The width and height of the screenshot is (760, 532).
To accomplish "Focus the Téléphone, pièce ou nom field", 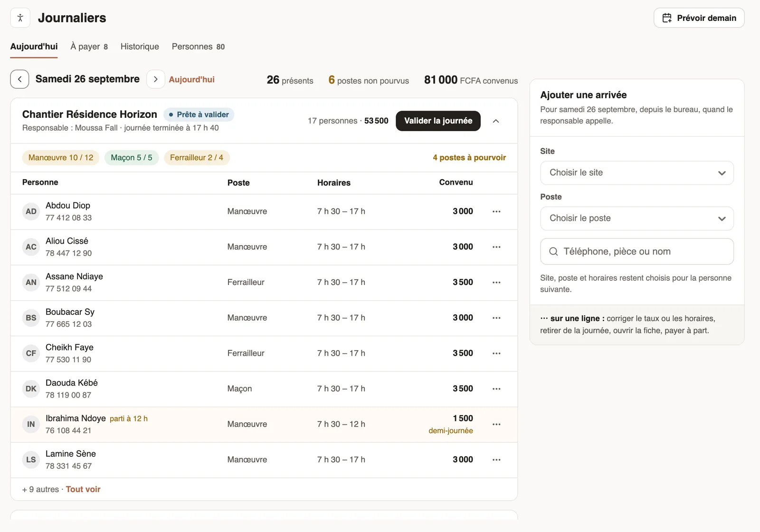I will [637, 252].
